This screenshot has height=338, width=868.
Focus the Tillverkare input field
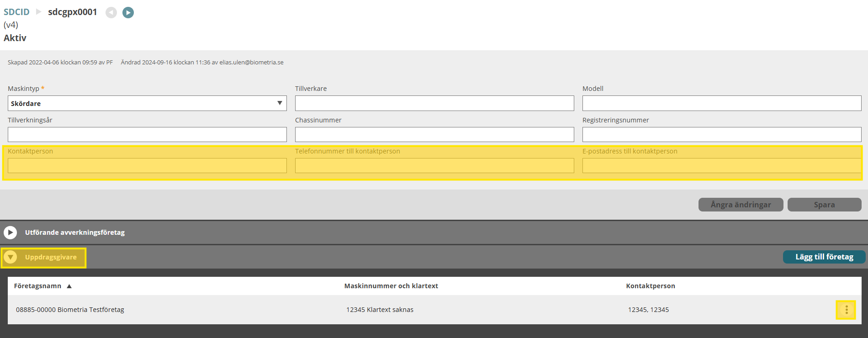coord(434,103)
